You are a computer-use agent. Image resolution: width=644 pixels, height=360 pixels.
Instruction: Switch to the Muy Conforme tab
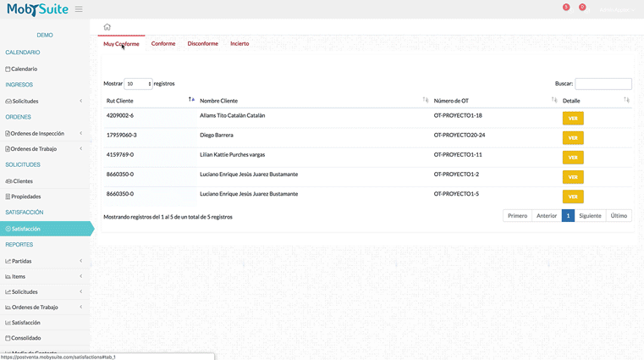pyautogui.click(x=121, y=44)
